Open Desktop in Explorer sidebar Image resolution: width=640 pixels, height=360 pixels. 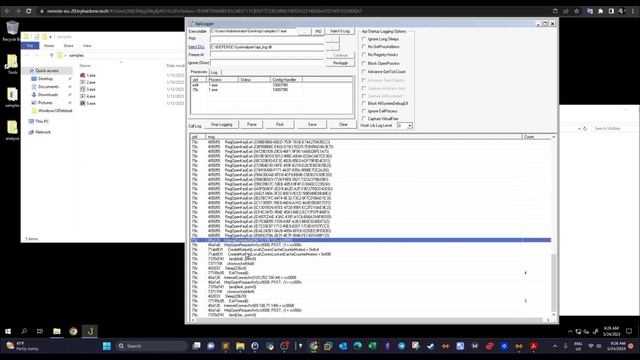[x=45, y=79]
